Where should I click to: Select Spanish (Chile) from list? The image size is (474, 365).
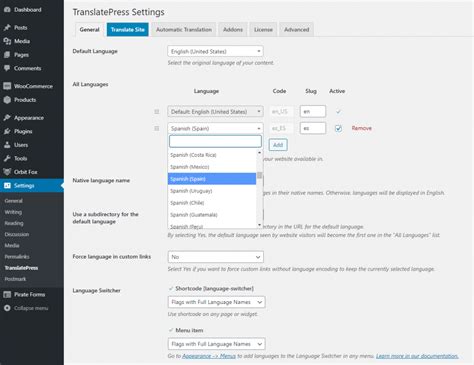pyautogui.click(x=212, y=203)
